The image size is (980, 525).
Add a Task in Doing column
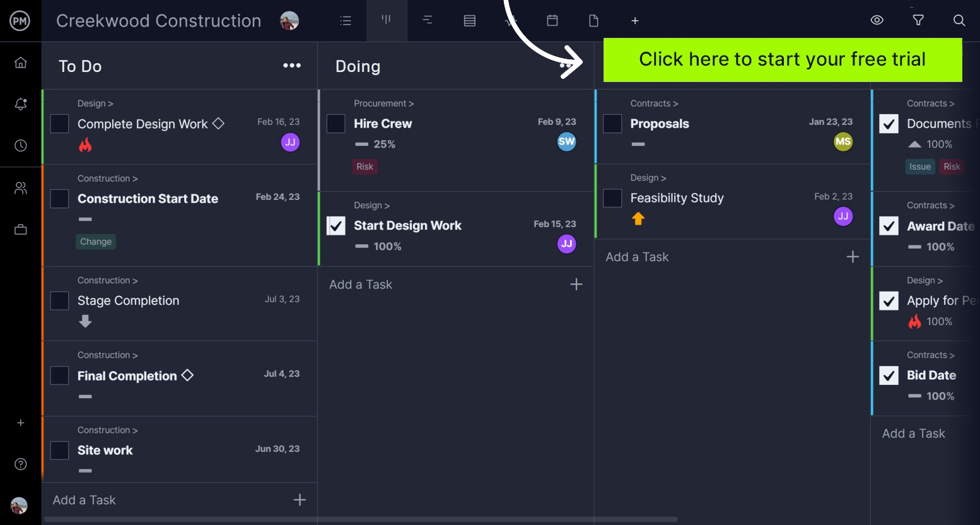tap(361, 285)
